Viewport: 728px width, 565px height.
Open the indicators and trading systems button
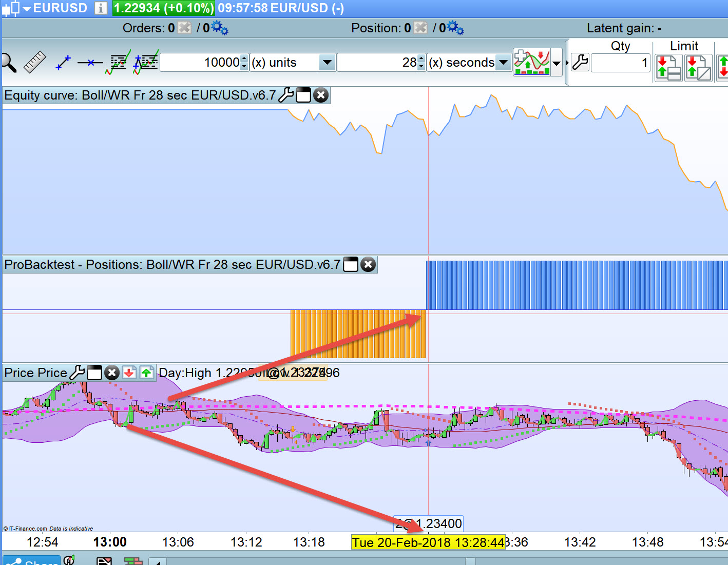coord(532,63)
